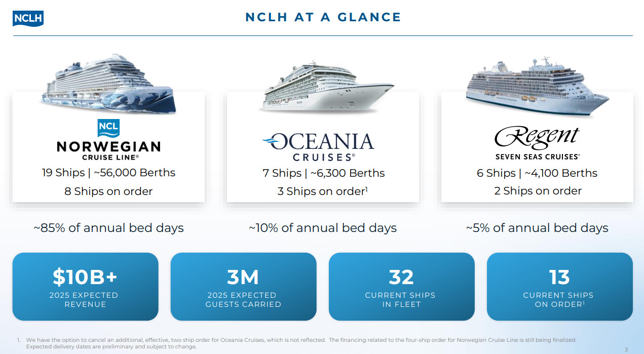Click the '19 Ships | ~56,000 Berths' text

[x=108, y=173]
